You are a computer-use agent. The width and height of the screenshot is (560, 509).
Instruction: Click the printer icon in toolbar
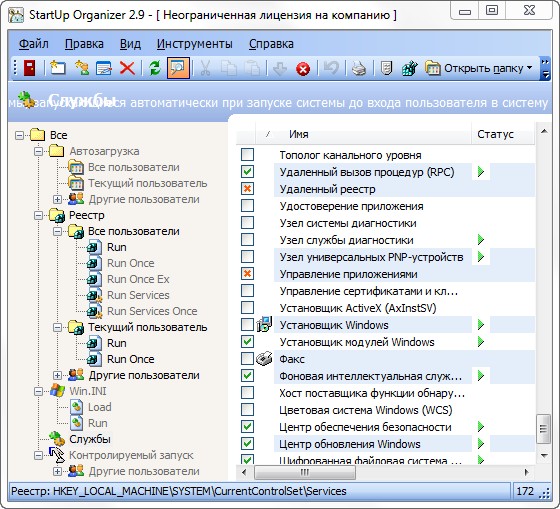[x=359, y=68]
